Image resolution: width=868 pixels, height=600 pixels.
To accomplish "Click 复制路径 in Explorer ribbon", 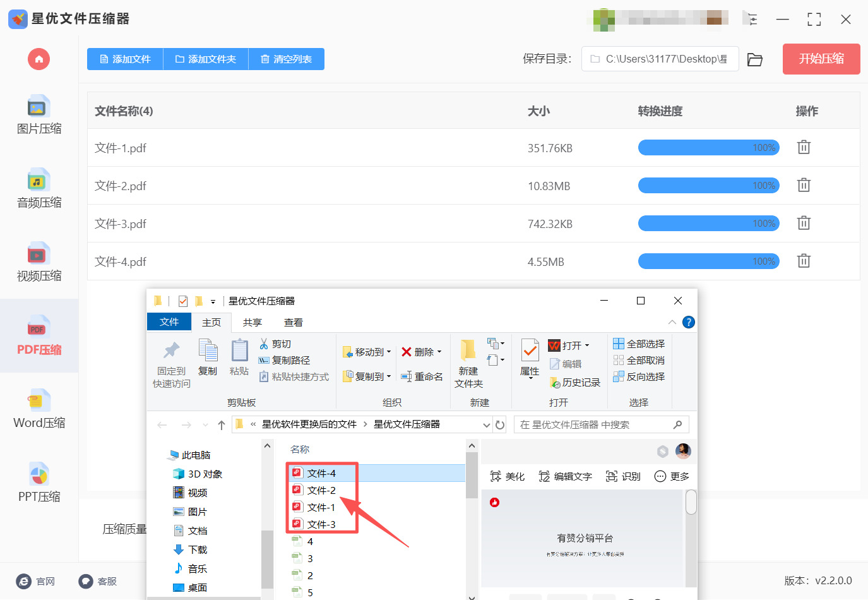I will click(285, 360).
